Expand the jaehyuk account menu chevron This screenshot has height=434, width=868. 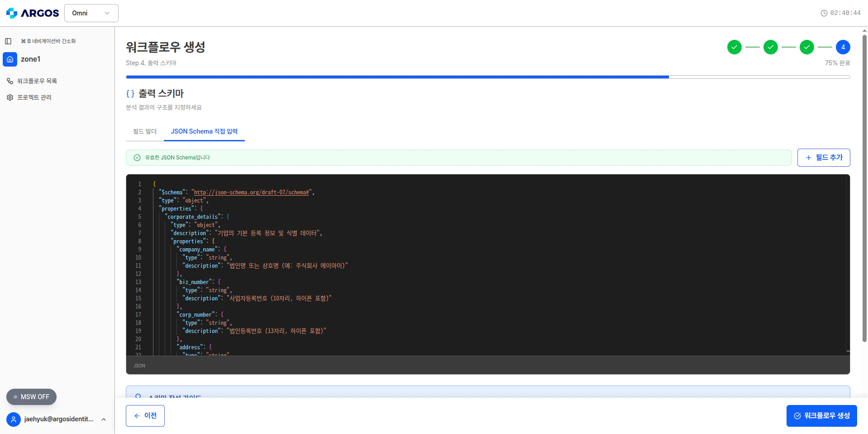click(104, 420)
